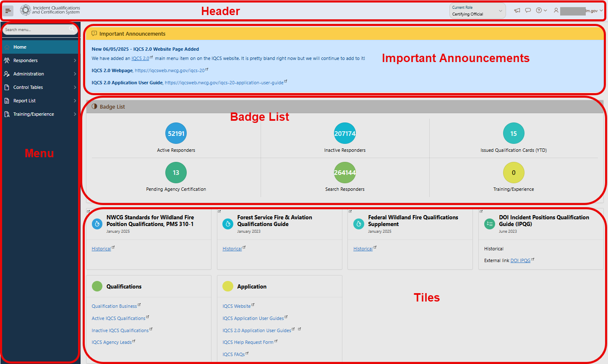Screen dimensions: 608x364
Task: Select Report List in the side menu
Action: pyautogui.click(x=40, y=101)
